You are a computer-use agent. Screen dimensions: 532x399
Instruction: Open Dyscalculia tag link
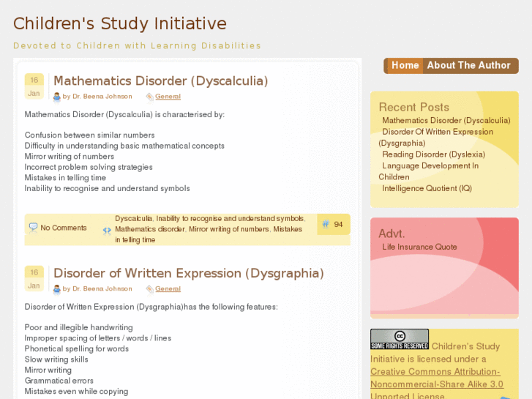[x=134, y=218]
